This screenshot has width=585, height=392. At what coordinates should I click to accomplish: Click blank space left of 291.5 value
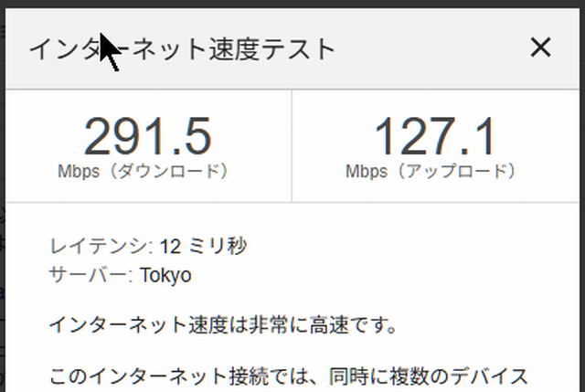coord(41,137)
